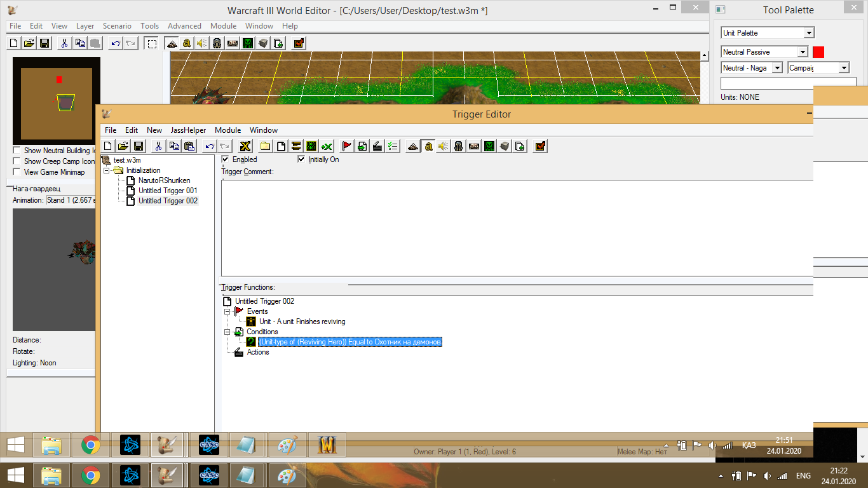868x488 pixels.
Task: Click Cut scissors icon in World Editor toolbar
Action: pyautogui.click(x=65, y=43)
